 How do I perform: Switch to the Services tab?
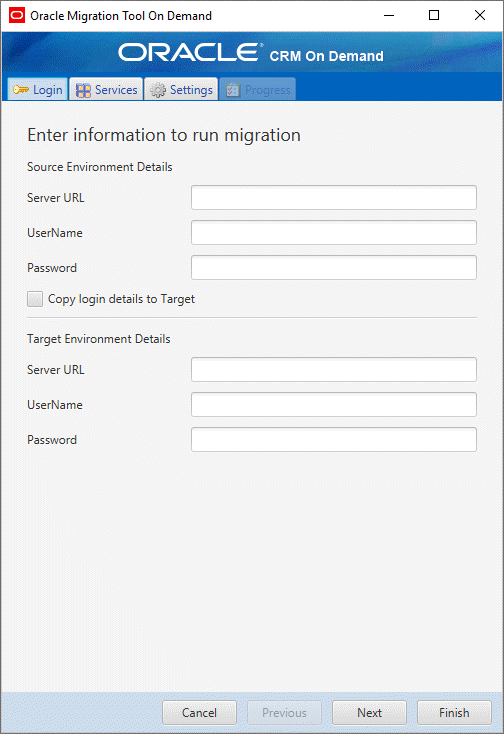pyautogui.click(x=106, y=89)
